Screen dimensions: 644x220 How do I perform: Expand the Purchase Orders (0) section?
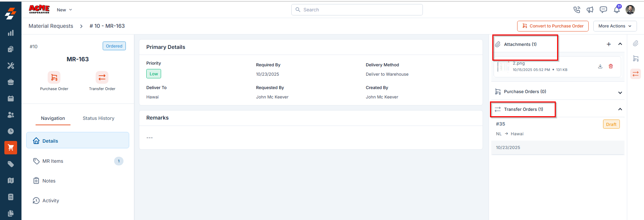620,93
